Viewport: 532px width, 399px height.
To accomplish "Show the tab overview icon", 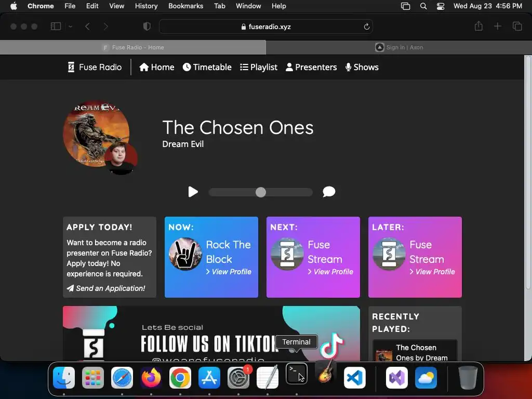I will pos(517,26).
